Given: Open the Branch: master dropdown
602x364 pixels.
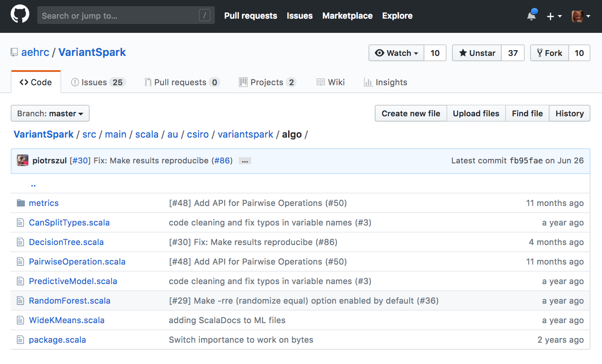Looking at the screenshot, I should [x=50, y=113].
